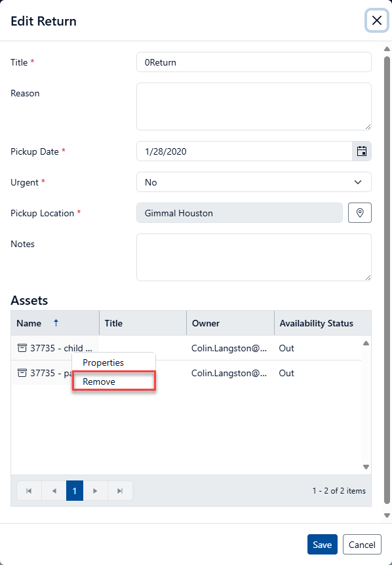Go to the first page of assets
Image resolution: width=392 pixels, height=565 pixels.
[29, 491]
